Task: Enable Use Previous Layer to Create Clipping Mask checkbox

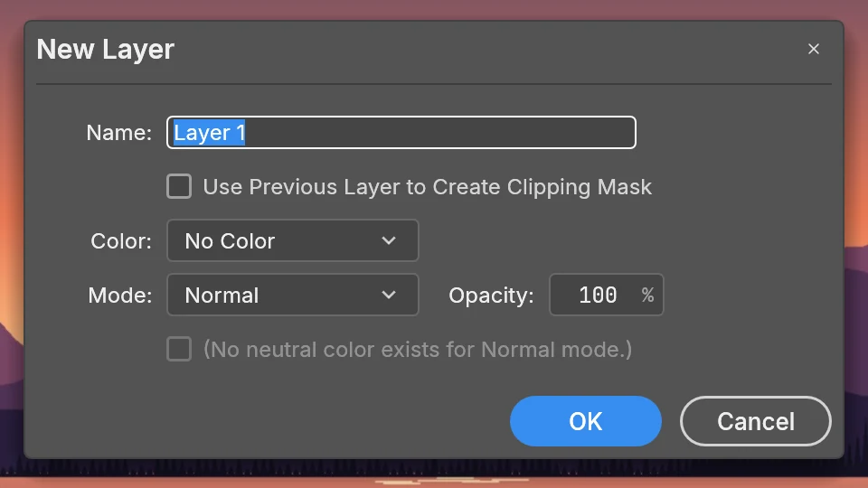Action: 179,186
